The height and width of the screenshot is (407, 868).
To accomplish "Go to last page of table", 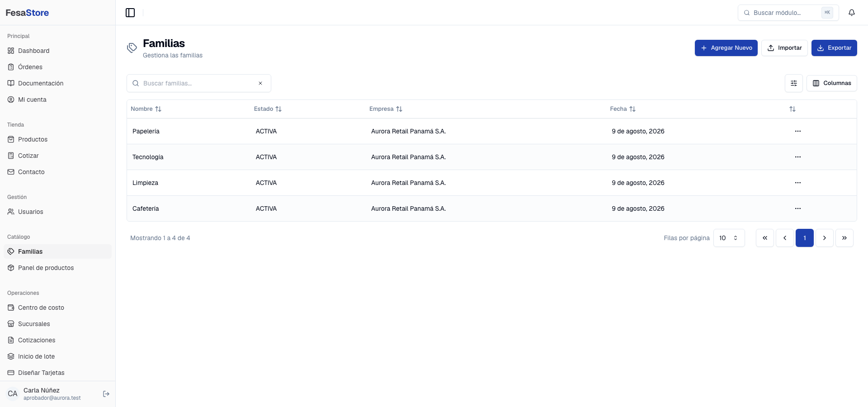I will coord(844,238).
